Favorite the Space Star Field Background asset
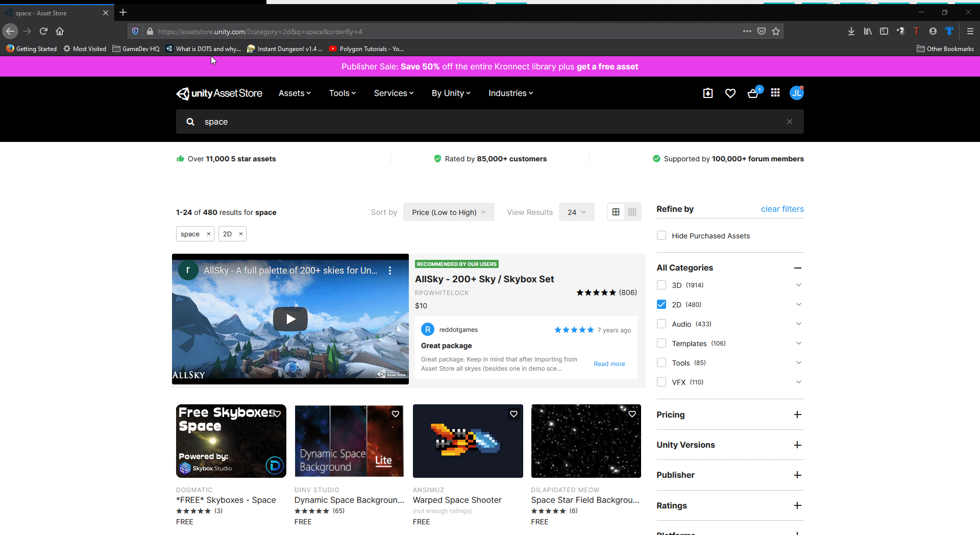This screenshot has width=980, height=535. point(632,414)
